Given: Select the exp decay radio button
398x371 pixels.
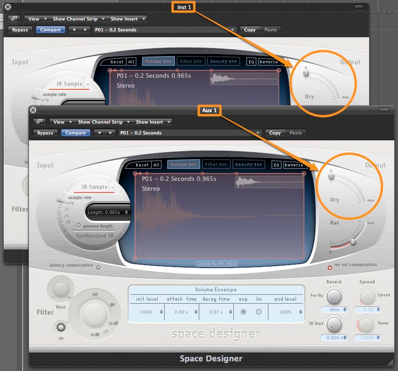Looking at the screenshot, I should [x=243, y=312].
